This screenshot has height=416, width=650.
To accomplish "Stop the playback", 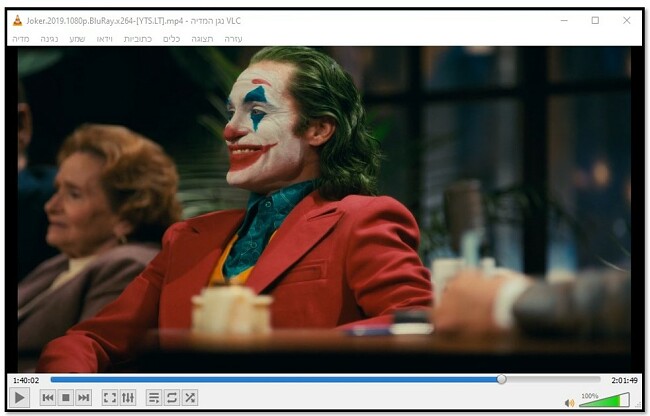I will [x=65, y=398].
